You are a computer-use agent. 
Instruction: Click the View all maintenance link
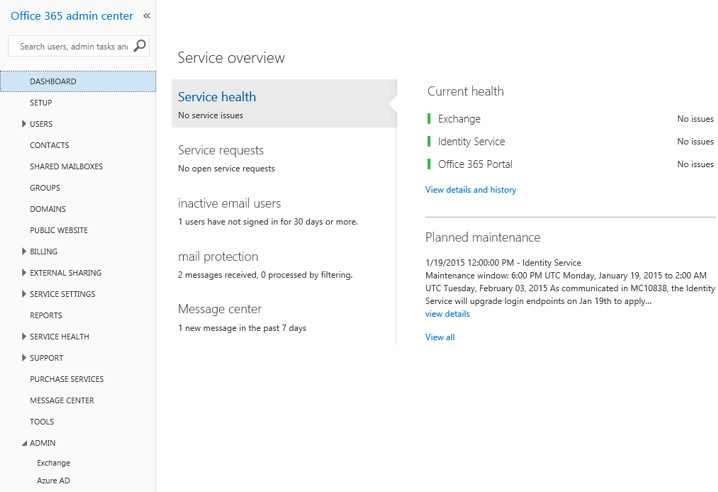440,337
